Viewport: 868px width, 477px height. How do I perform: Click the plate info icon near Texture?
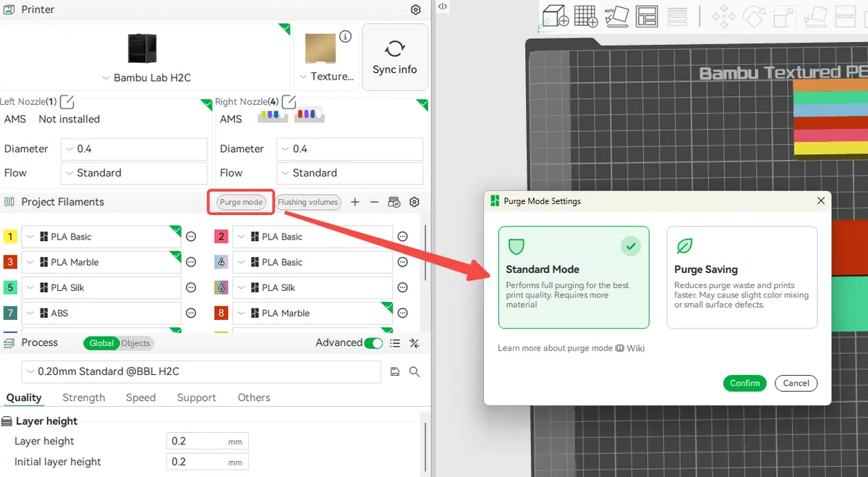tap(346, 36)
